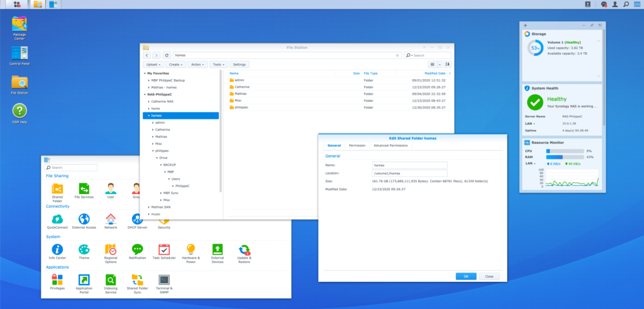Collapse the My Favorites tree section
The image size is (644, 309).
(x=145, y=73)
